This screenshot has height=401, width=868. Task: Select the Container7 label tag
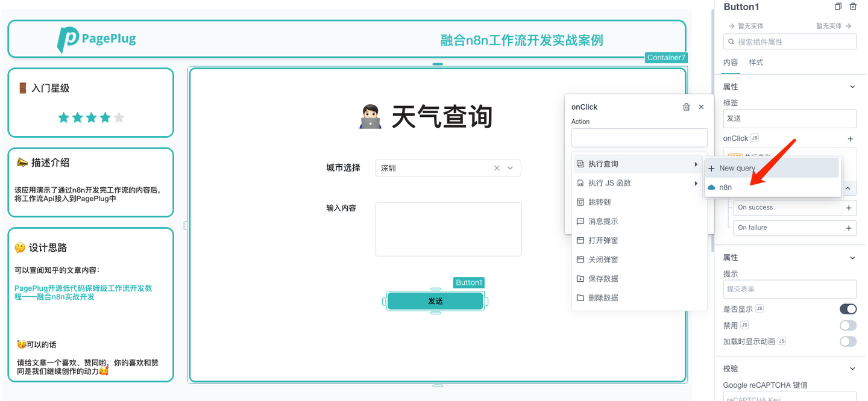[x=666, y=58]
